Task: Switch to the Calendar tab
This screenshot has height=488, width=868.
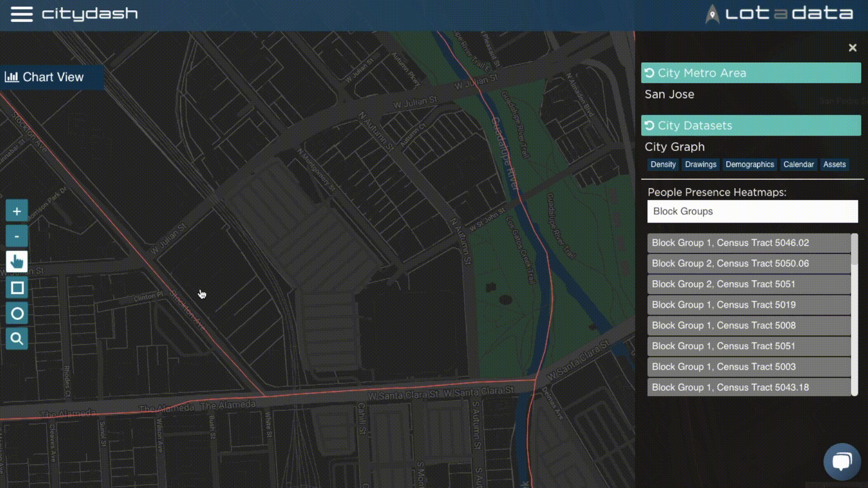Action: click(x=798, y=164)
